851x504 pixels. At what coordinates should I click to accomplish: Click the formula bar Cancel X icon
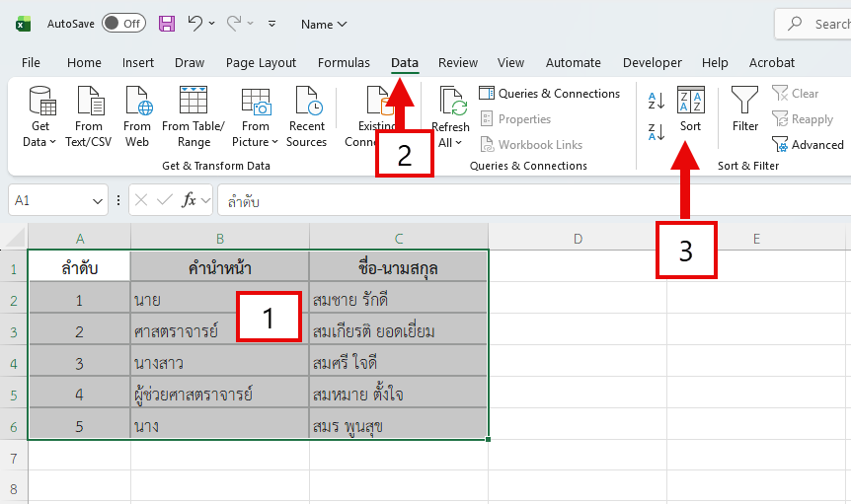(x=141, y=200)
